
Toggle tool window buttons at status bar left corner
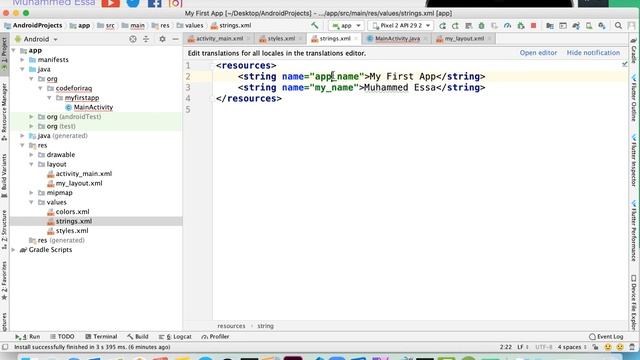pyautogui.click(x=5, y=347)
